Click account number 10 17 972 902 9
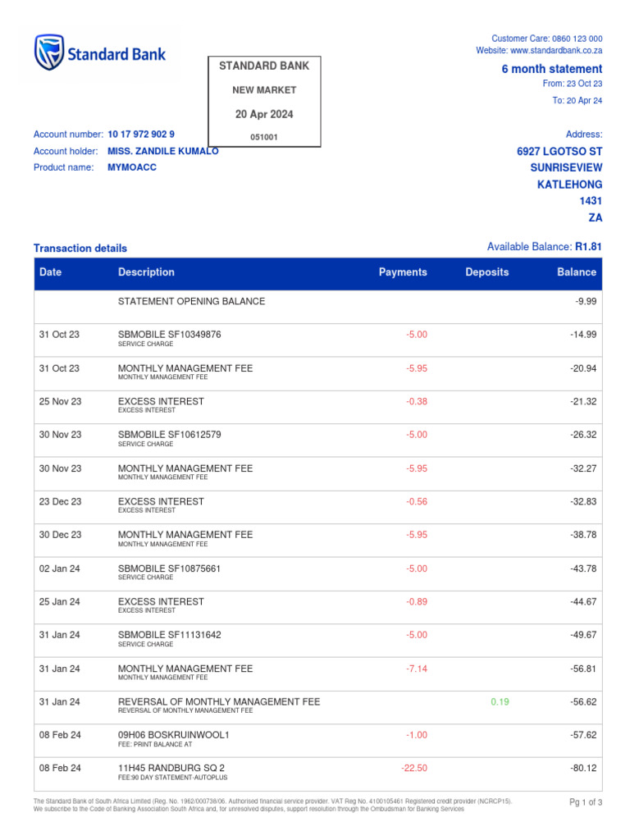Image resolution: width=630 pixels, height=840 pixels. [141, 135]
